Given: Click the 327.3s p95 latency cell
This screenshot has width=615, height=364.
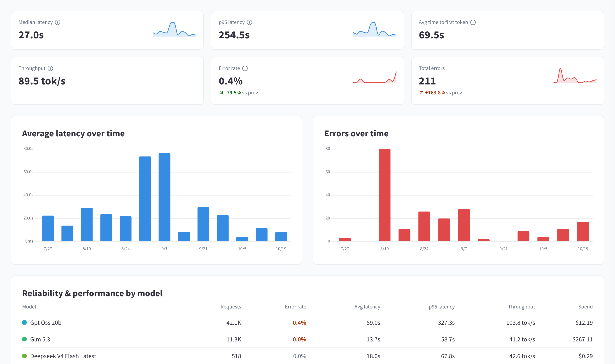Looking at the screenshot, I should point(446,322).
